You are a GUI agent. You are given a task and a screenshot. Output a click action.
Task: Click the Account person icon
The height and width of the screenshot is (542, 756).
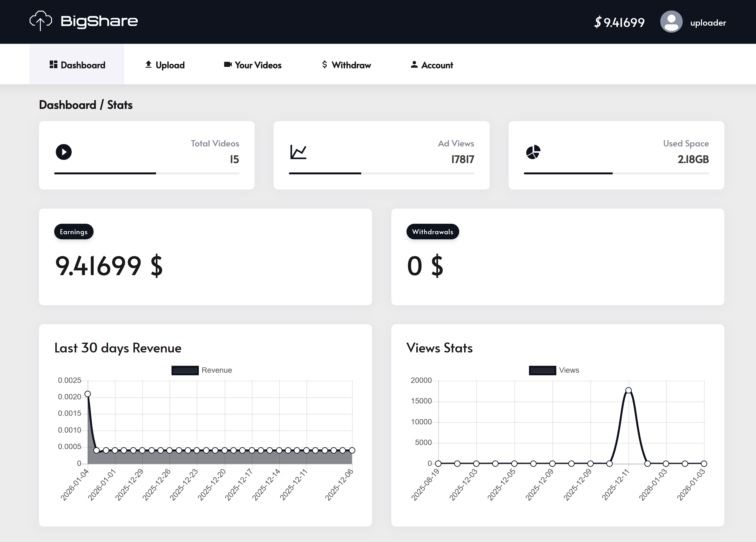coord(414,65)
